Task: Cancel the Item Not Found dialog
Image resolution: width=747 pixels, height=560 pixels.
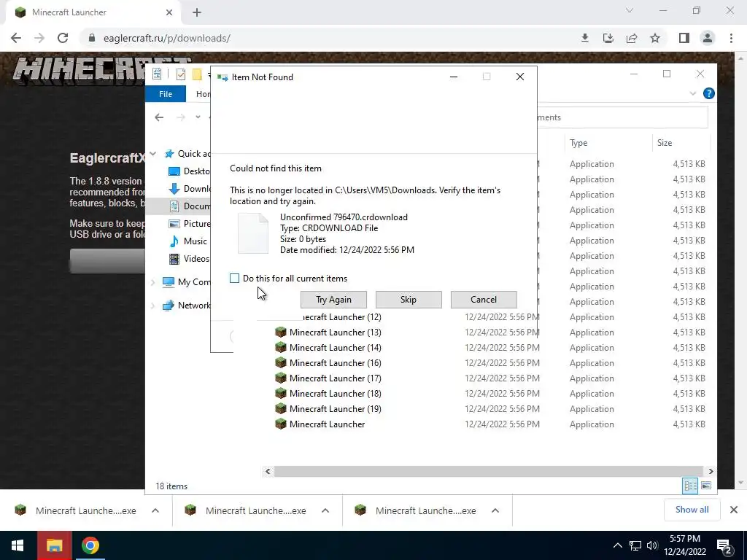Action: pyautogui.click(x=484, y=300)
